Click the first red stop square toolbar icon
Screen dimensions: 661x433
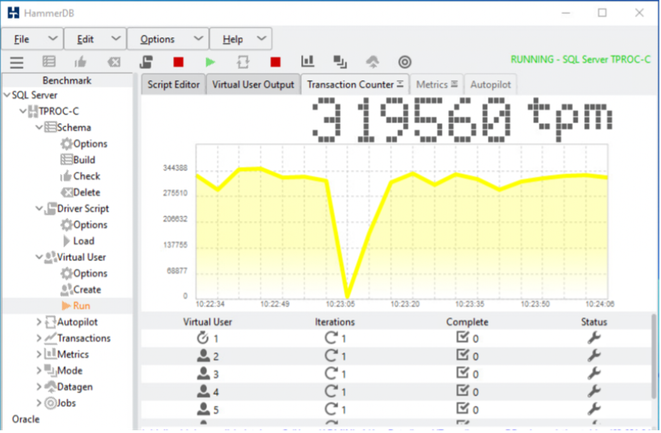pyautogui.click(x=178, y=62)
